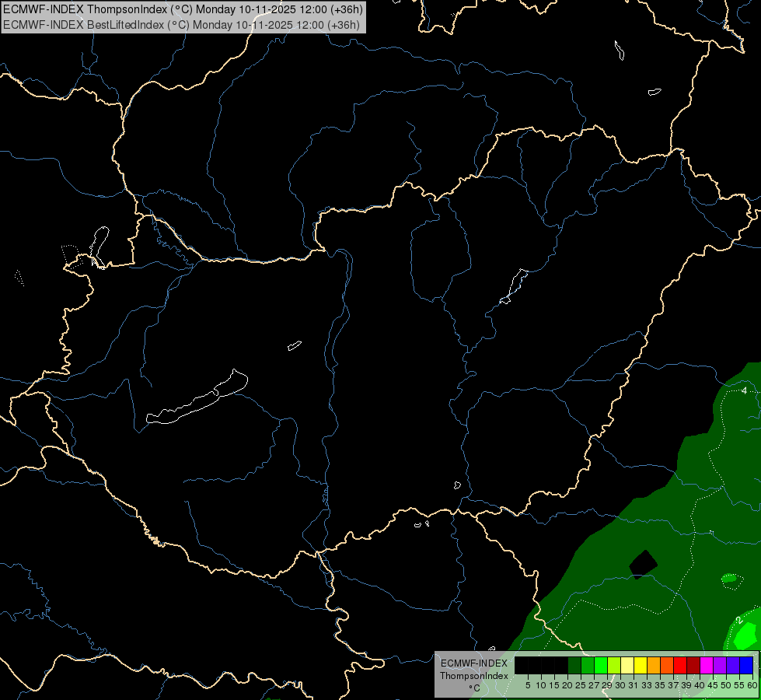The image size is (761, 700).
Task: Click the legend tick value 40
Action: [699, 685]
